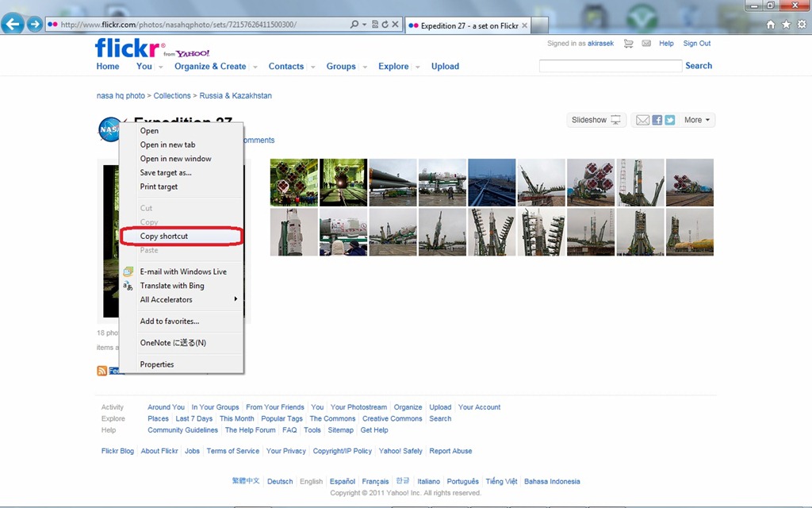812x508 pixels.
Task: Open the first rocket engines thumbnail
Action: [x=293, y=183]
